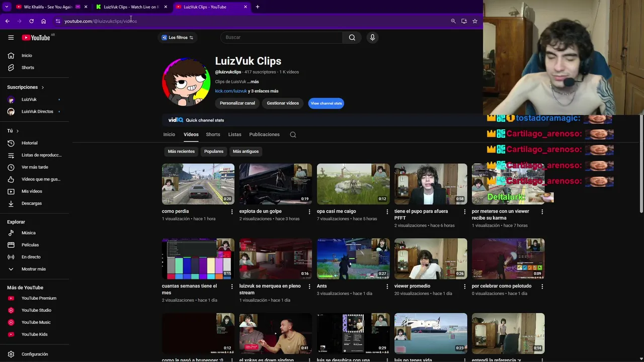Expand channel description ...más
The image size is (644, 362).
[x=253, y=81]
